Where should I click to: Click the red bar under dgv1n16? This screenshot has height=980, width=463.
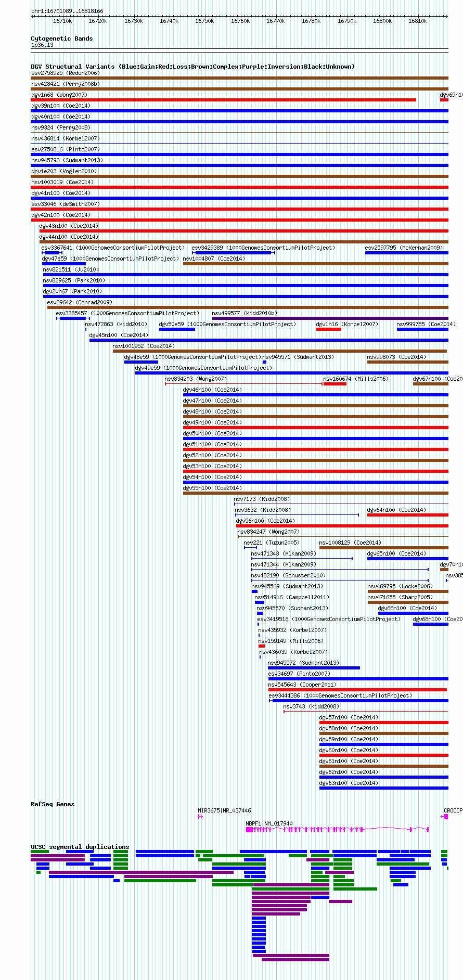click(329, 329)
